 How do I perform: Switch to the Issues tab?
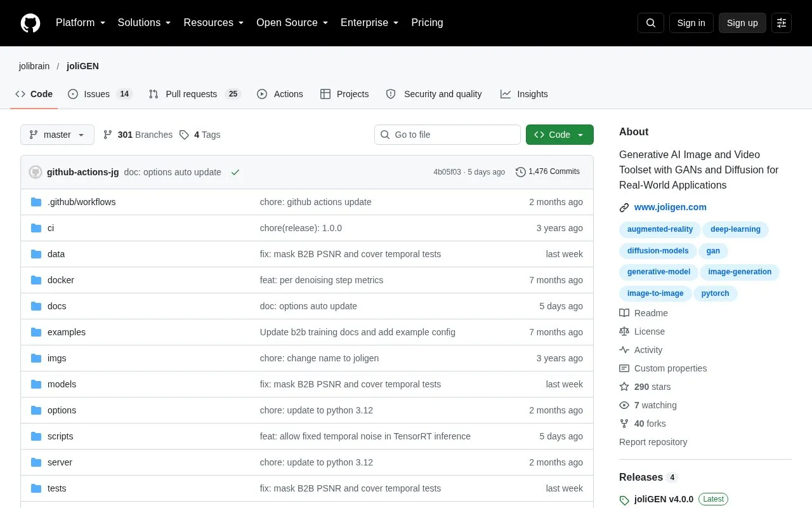[100, 94]
